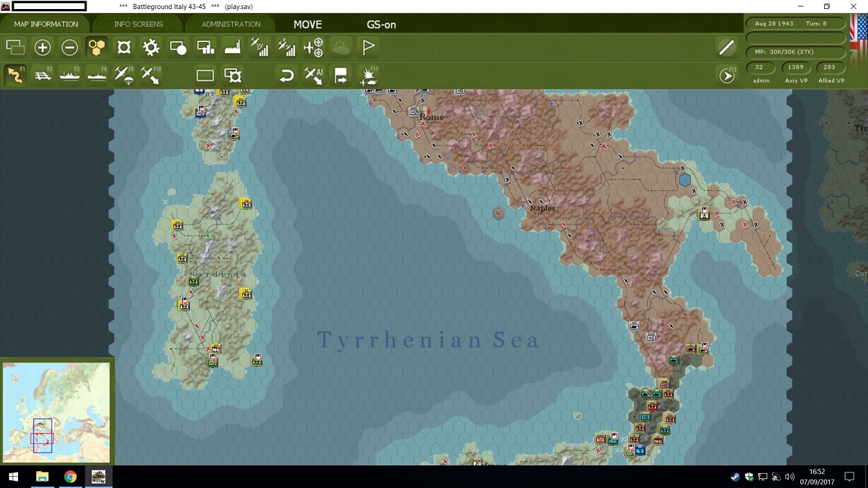Screen dimensions: 868x488
Task: Open Chrome from the taskbar
Action: (70, 477)
